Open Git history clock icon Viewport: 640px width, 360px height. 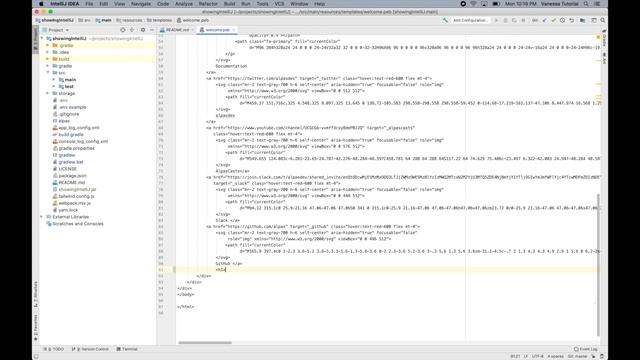pyautogui.click(x=562, y=20)
